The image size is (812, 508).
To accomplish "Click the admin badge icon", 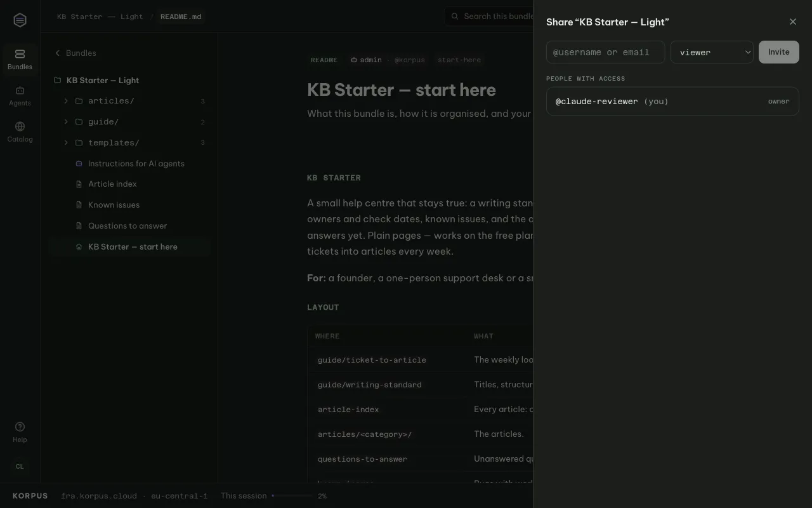I will point(354,60).
